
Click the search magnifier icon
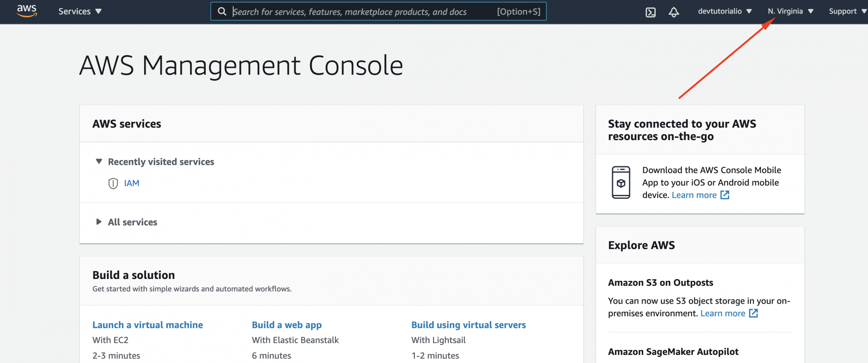[x=222, y=12]
